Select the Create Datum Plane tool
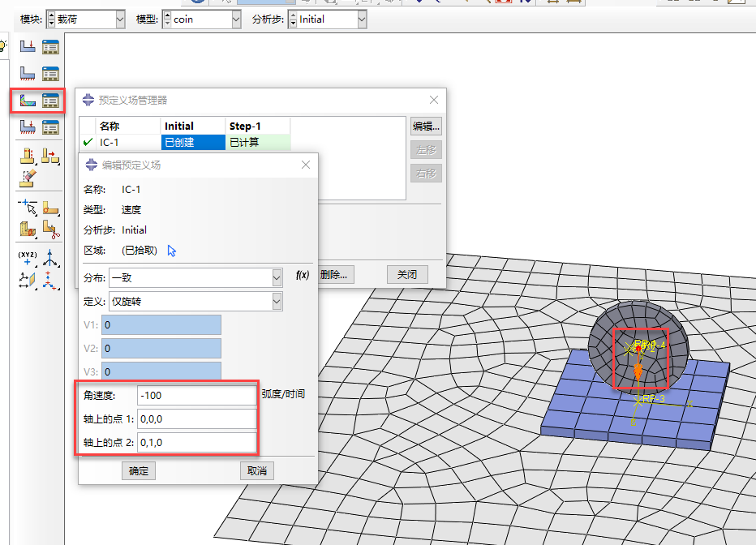 [x=28, y=280]
